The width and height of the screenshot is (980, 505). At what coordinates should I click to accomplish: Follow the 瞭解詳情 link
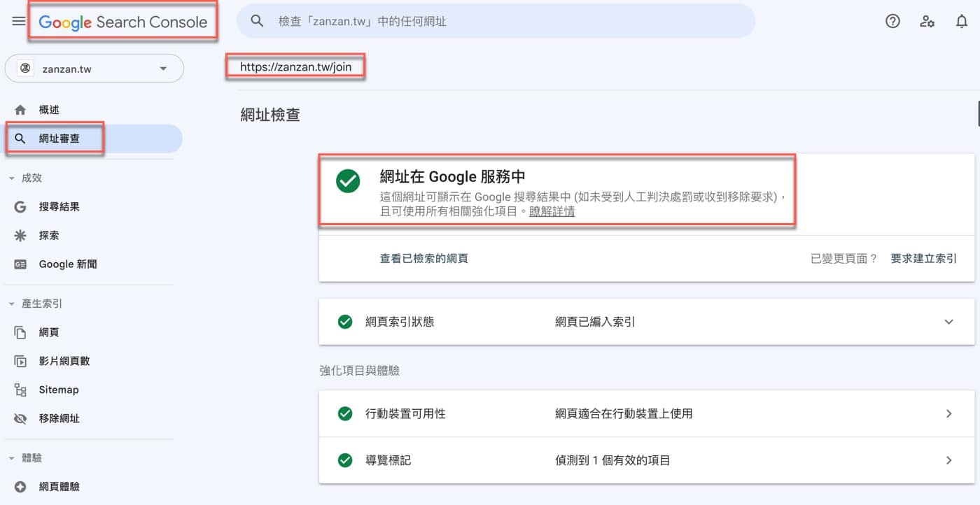click(x=552, y=211)
